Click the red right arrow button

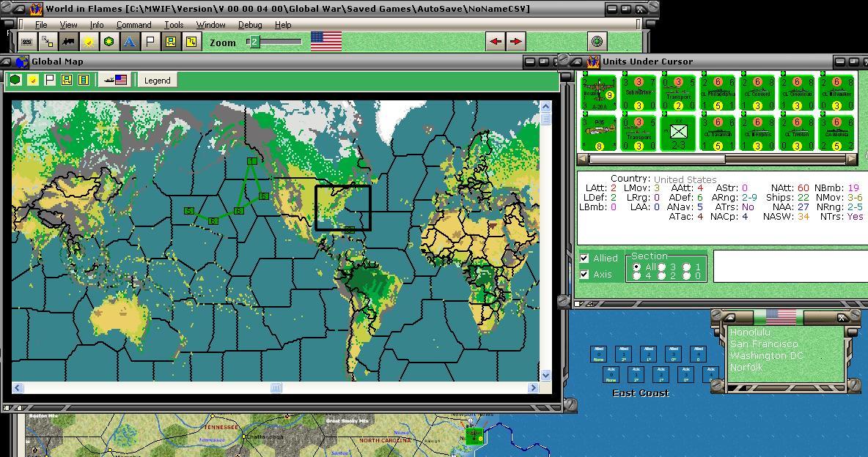click(515, 42)
